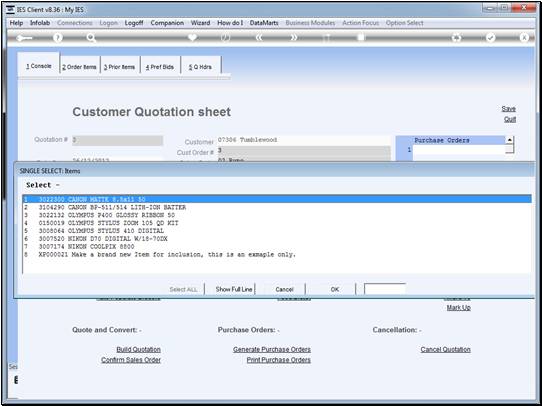Image resolution: width=542 pixels, height=406 pixels.
Task: Open the Wizard menu
Action: [200, 23]
